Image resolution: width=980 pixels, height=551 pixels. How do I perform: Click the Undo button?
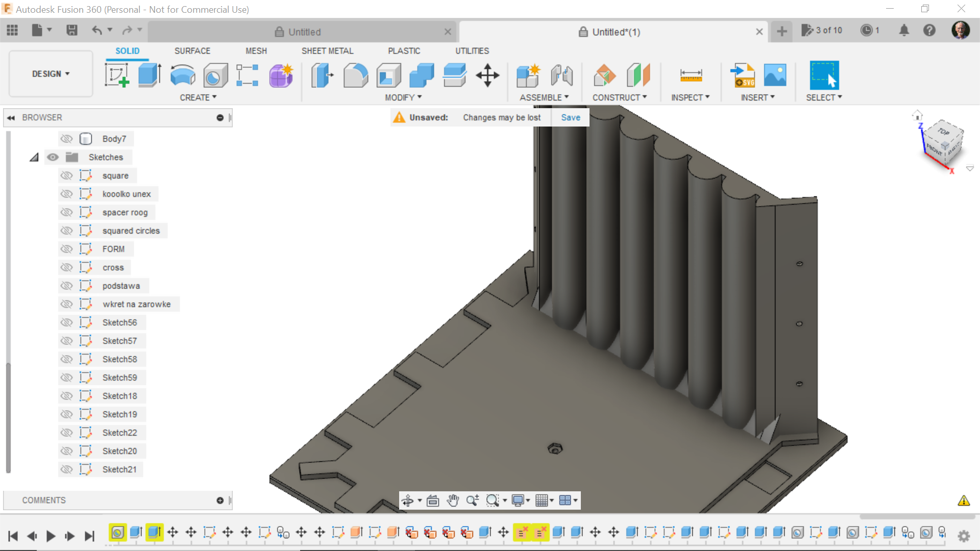pos(97,30)
